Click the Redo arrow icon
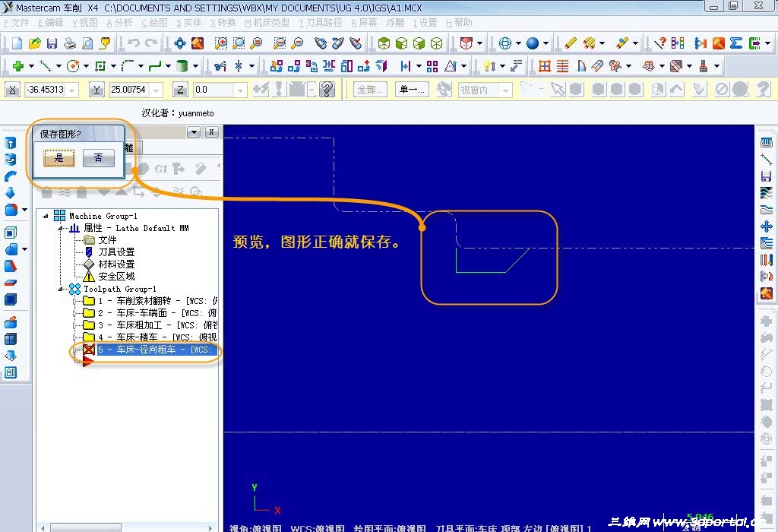The height and width of the screenshot is (532, 778). [151, 43]
